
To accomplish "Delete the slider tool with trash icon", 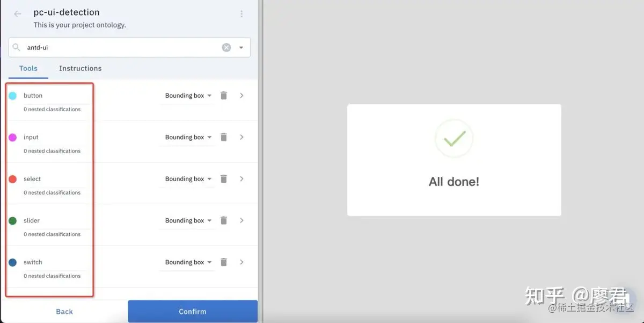I will 224,220.
